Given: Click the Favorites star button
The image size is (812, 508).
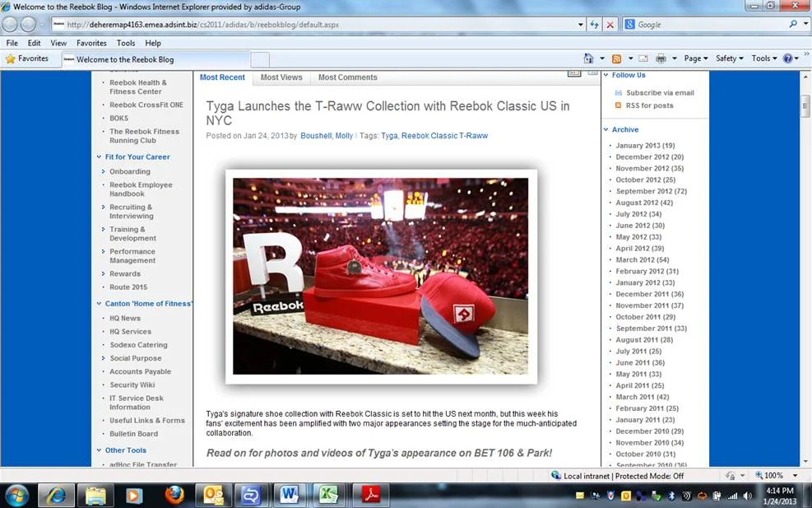Looking at the screenshot, I should pos(28,58).
